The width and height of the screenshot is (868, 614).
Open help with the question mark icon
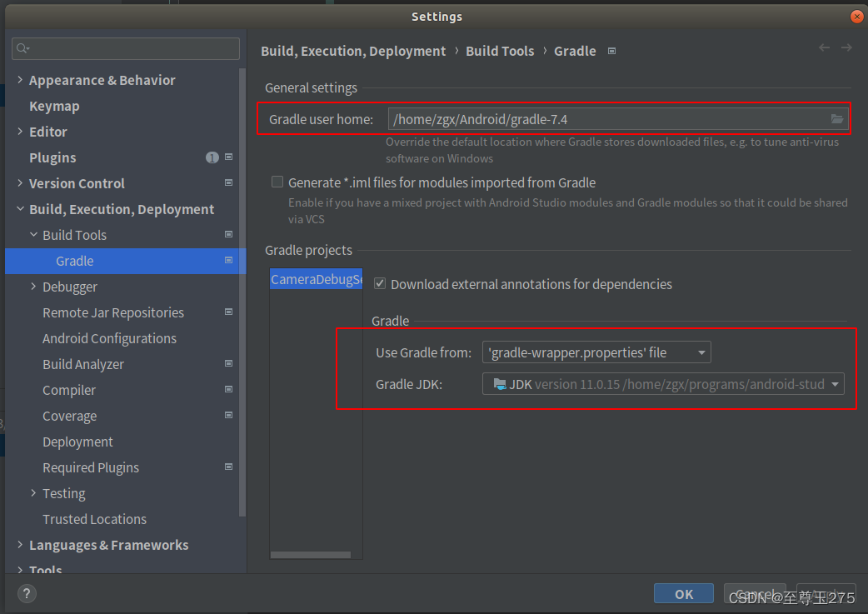[27, 593]
